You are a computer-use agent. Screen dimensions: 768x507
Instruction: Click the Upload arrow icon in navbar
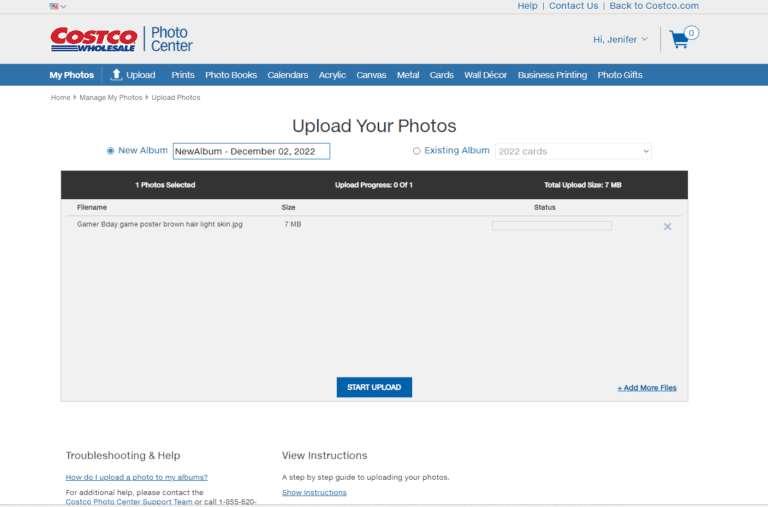116,74
